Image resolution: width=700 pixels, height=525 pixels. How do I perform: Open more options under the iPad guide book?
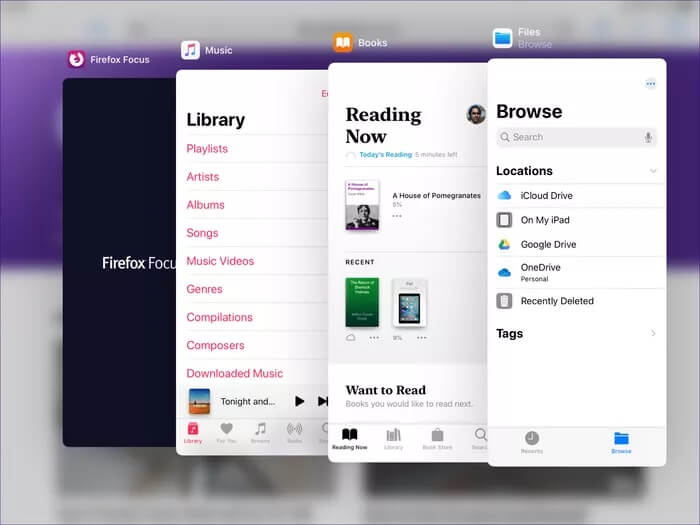[x=421, y=338]
